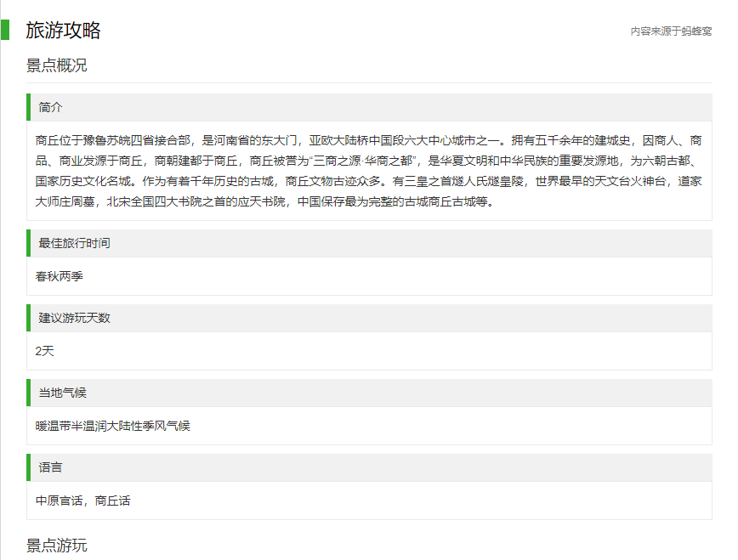
Task: Click the 景点游玩 section title
Action: 57,546
